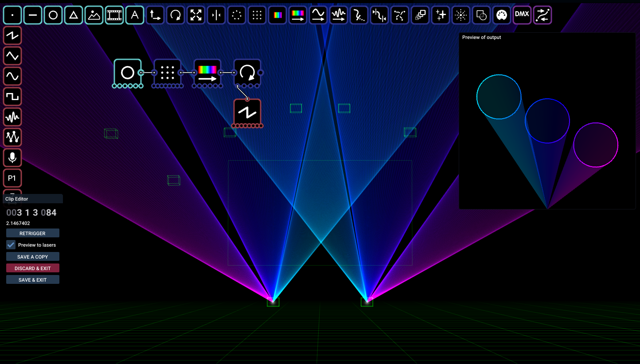Choose the noisy wave with arrow effect
This screenshot has height=364, width=640.
coord(339,15)
